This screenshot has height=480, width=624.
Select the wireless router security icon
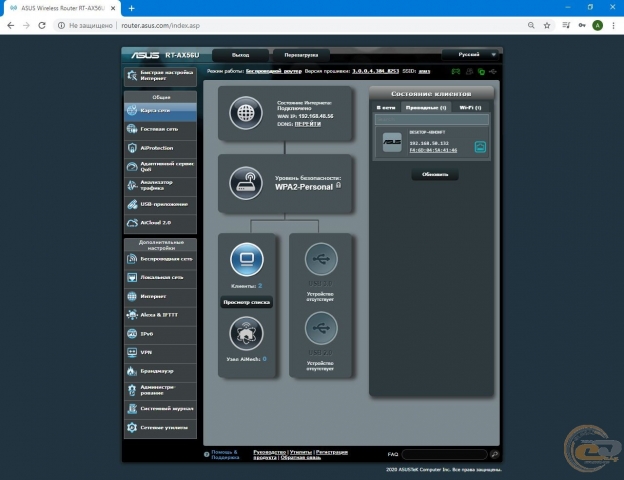(x=246, y=183)
